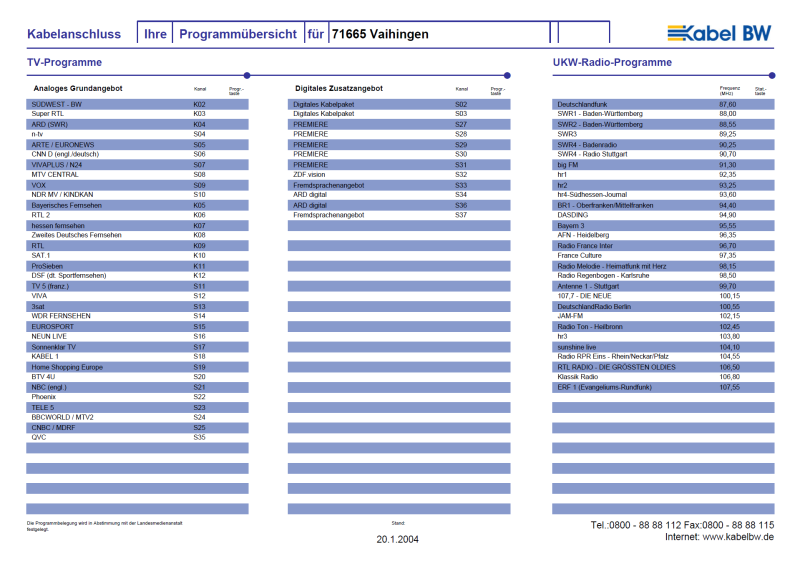Select DSF (dt. Sportfernsehen) row
Image resolution: width=800 pixels, height=566 pixels.
137,276
